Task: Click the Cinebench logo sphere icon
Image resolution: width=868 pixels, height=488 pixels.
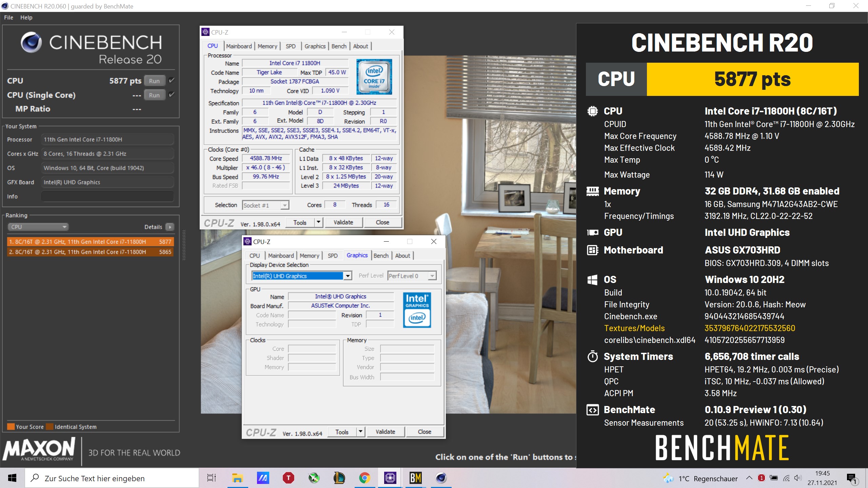Action: (x=31, y=42)
